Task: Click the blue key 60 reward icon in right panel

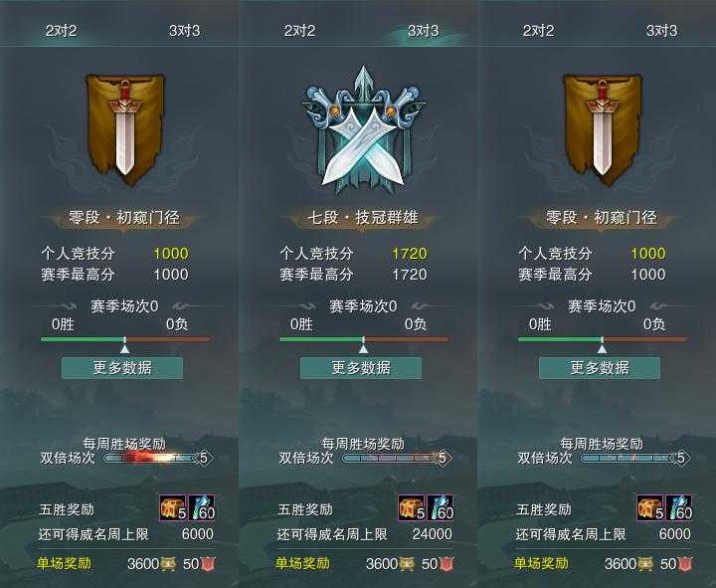Action: point(678,507)
